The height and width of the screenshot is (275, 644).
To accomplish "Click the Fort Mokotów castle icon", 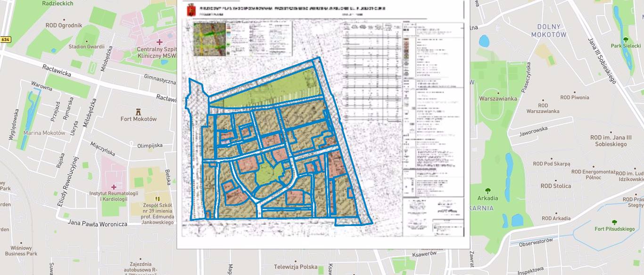I will [138, 112].
